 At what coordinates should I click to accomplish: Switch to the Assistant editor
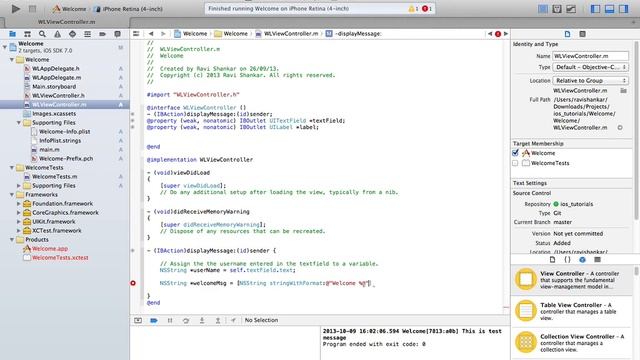click(557, 9)
